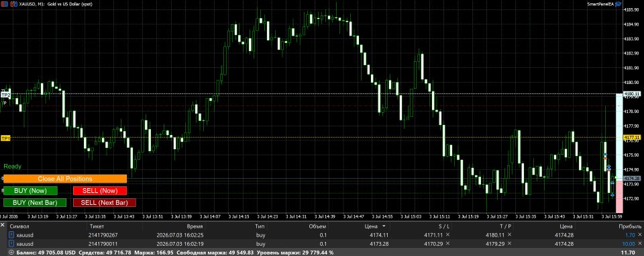This screenshot has width=644, height=256.
Task: Remove stop loss of ticket 2141790267
Action: pyautogui.click(x=447, y=234)
